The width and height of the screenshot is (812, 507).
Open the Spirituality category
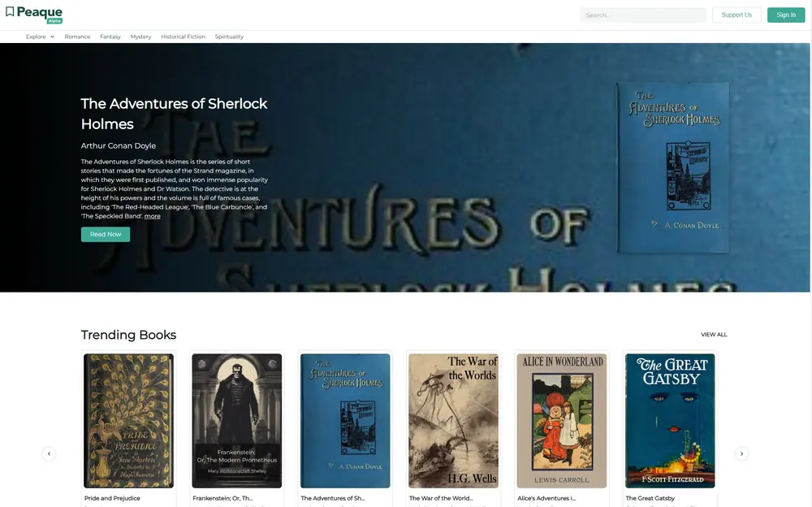pyautogui.click(x=229, y=37)
